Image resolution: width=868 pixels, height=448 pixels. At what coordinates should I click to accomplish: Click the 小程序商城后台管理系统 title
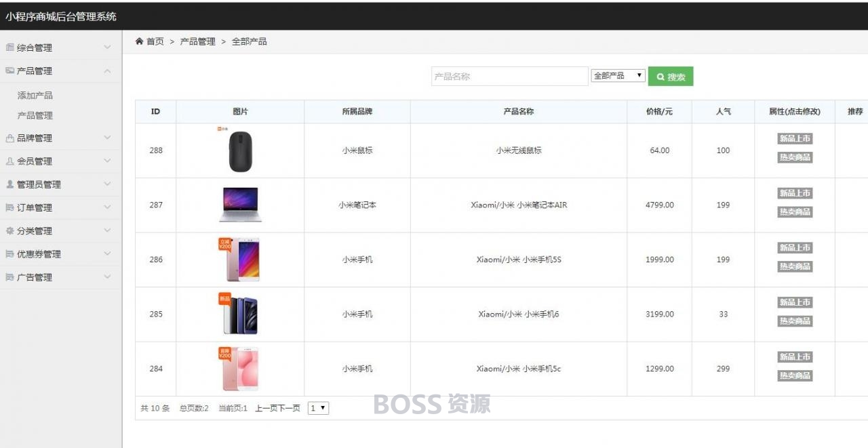click(x=61, y=16)
